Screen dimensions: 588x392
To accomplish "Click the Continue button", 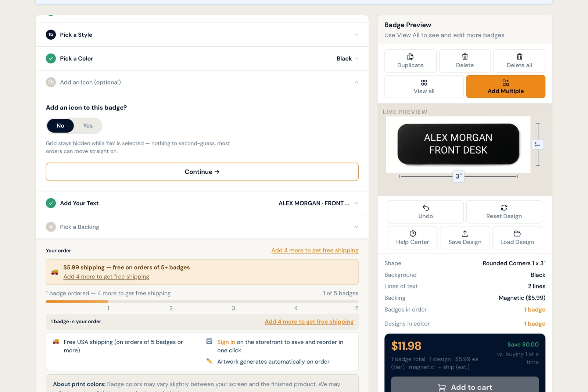I will click(x=202, y=172).
